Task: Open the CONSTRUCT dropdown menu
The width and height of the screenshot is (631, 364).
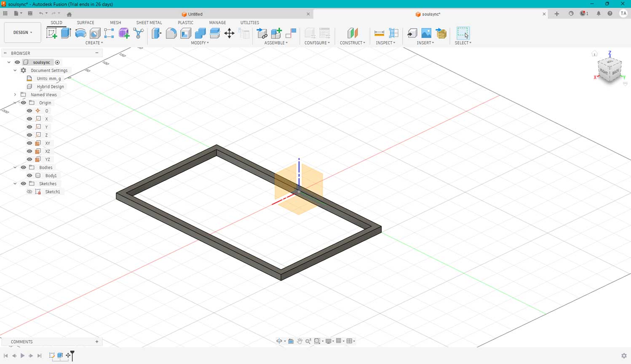Action: (x=353, y=43)
